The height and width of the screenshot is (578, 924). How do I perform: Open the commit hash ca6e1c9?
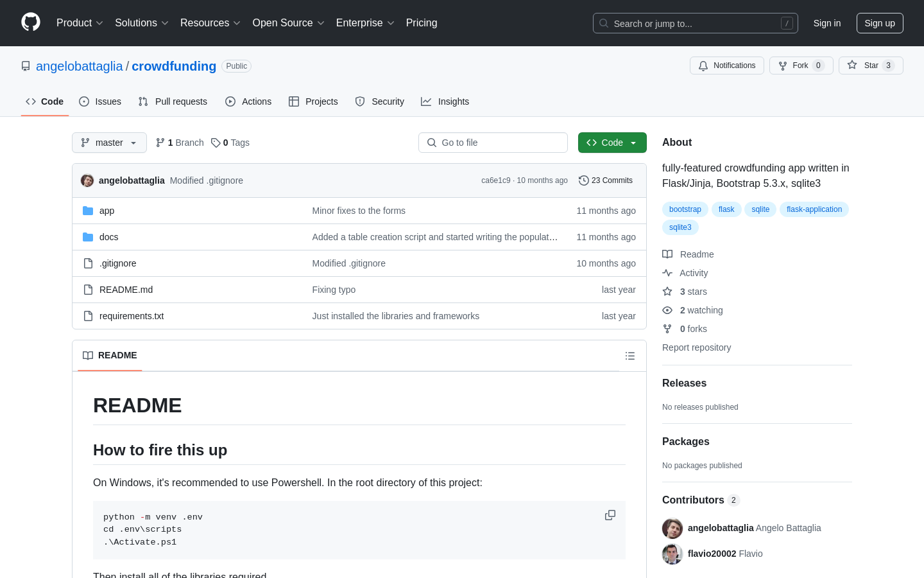pos(495,180)
